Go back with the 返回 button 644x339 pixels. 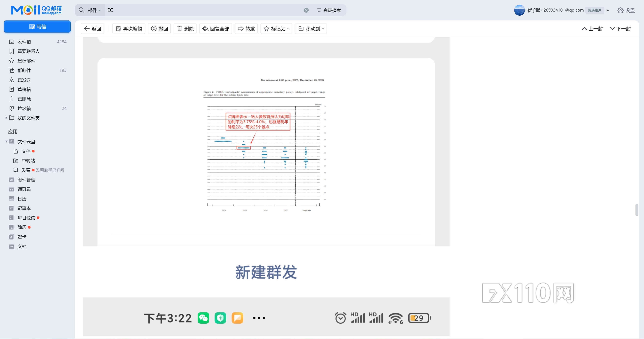coord(93,29)
